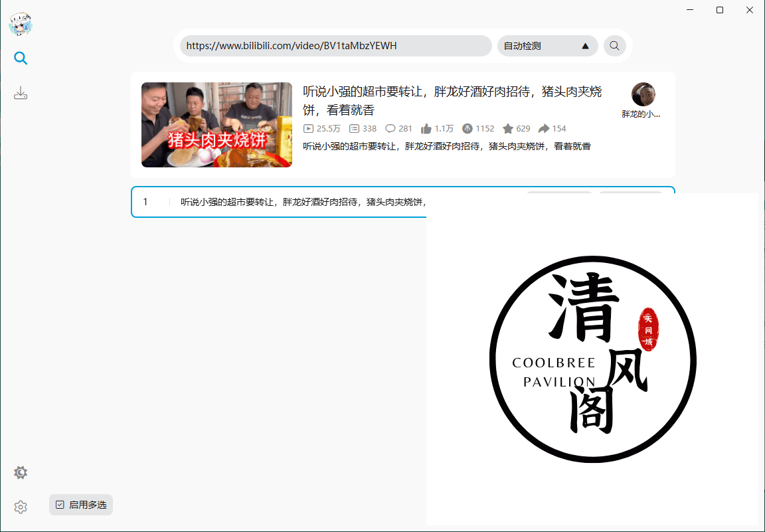This screenshot has height=532, width=765.
Task: Click the magnifier search button beside 自动检测
Action: [x=615, y=46]
